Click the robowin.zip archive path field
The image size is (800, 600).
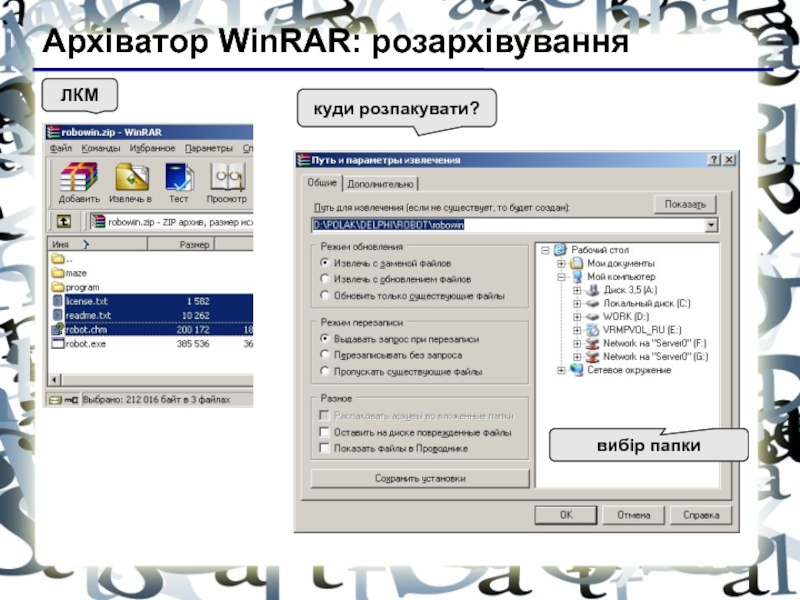[171, 222]
